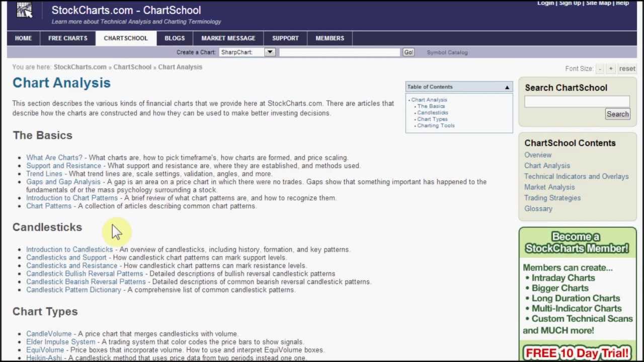
Task: Click the FREE 10 Day Trial banner
Action: tap(578, 352)
